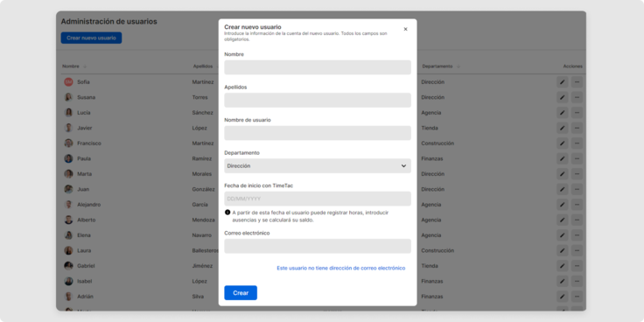Click the edit pencil icon for Elena's row

(x=563, y=235)
